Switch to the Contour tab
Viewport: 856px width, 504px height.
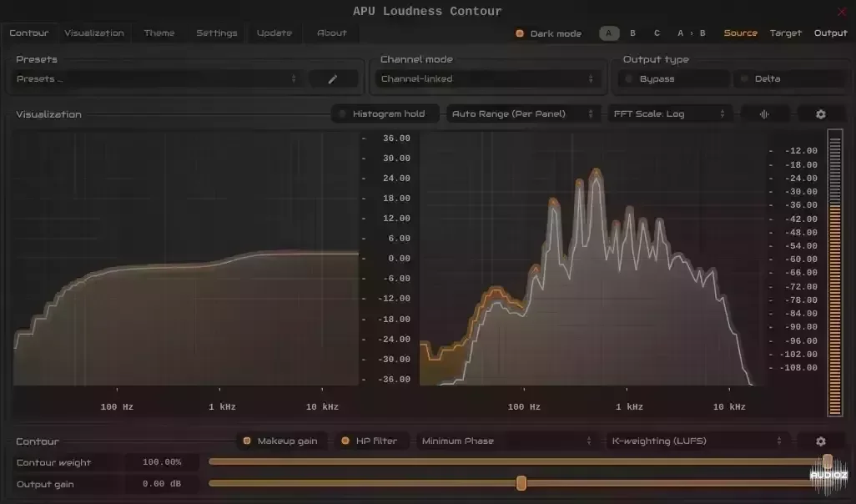click(29, 33)
